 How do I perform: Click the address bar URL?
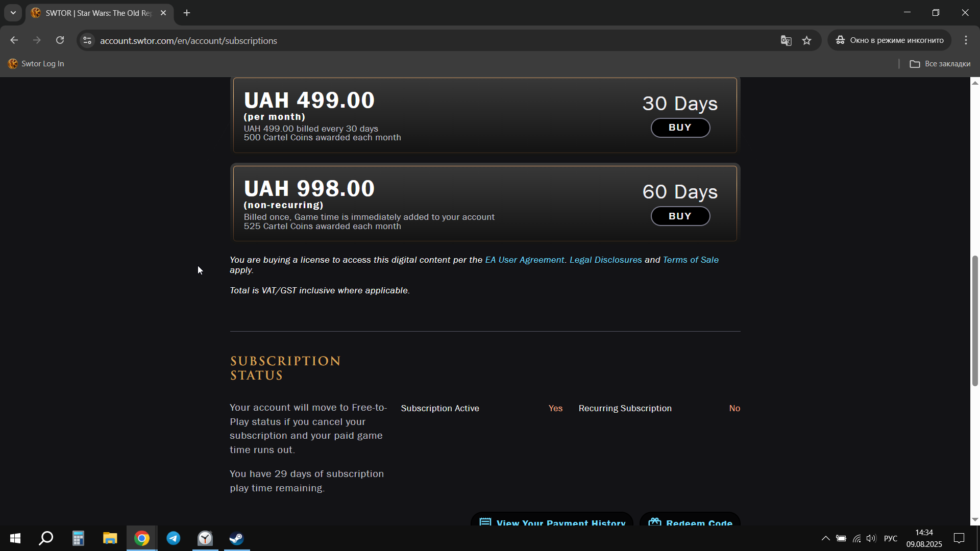(188, 40)
